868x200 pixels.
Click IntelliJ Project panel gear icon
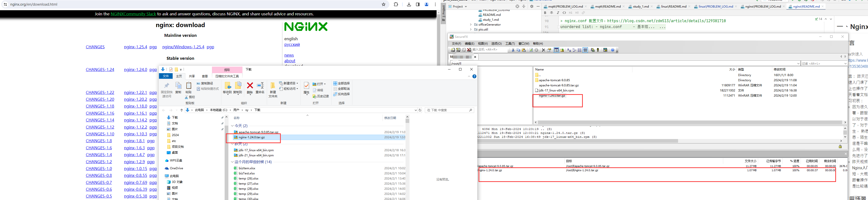point(532,6)
